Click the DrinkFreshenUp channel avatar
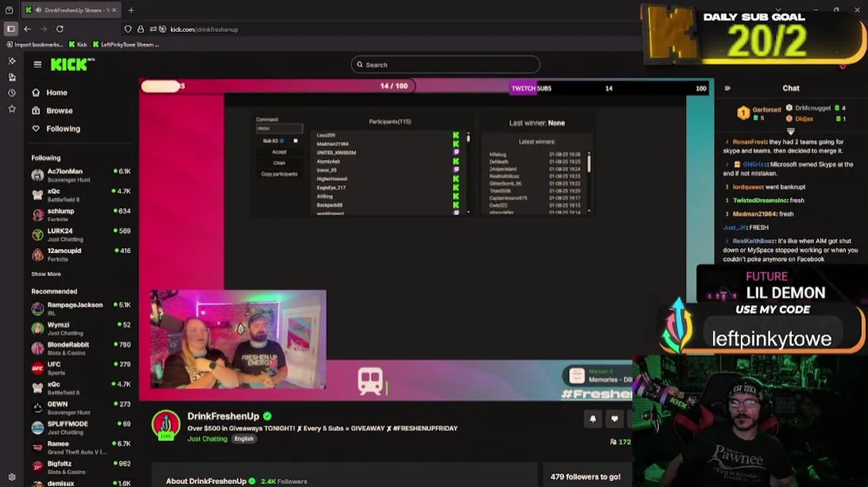Image resolution: width=868 pixels, height=487 pixels. [166, 425]
